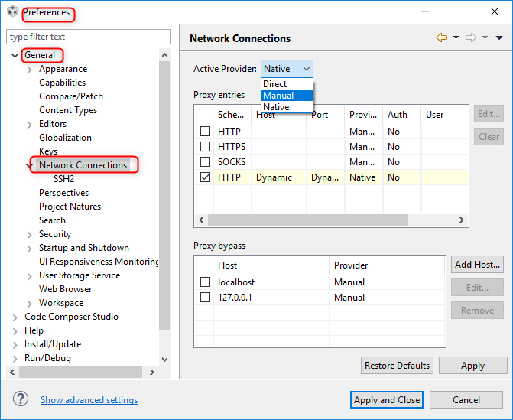Click down arrow of preferences tree scrollbar

(164, 359)
